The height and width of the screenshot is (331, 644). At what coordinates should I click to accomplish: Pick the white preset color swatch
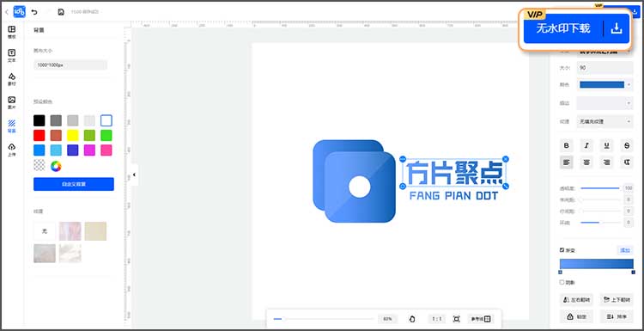click(x=106, y=120)
